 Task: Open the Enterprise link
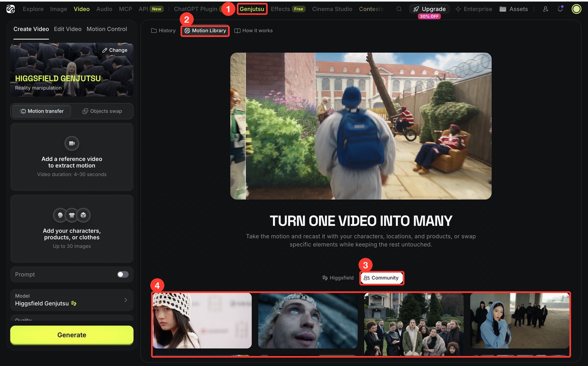[x=474, y=9]
